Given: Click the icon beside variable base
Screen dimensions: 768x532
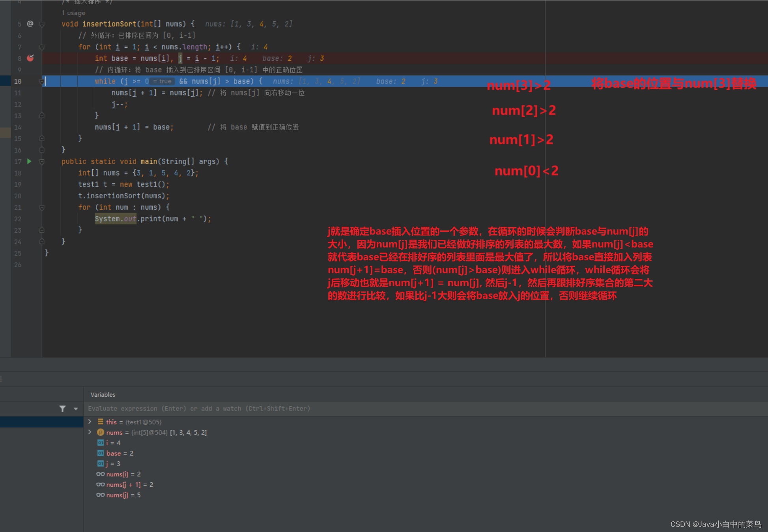Looking at the screenshot, I should pos(101,453).
